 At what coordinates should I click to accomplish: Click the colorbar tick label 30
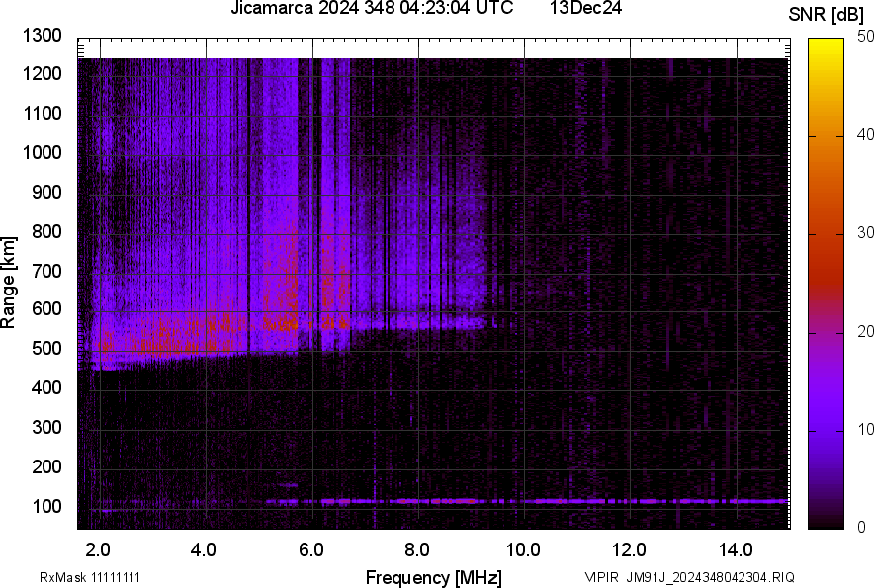point(867,233)
